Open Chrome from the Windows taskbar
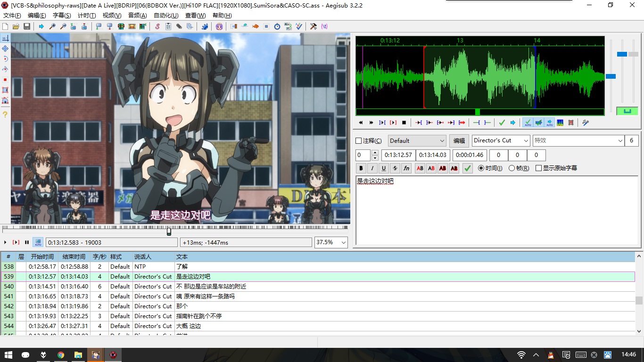644x362 pixels. coord(60,355)
